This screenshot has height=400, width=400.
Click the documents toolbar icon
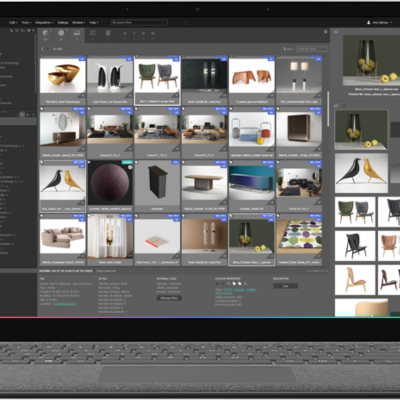pyautogui.click(x=108, y=33)
